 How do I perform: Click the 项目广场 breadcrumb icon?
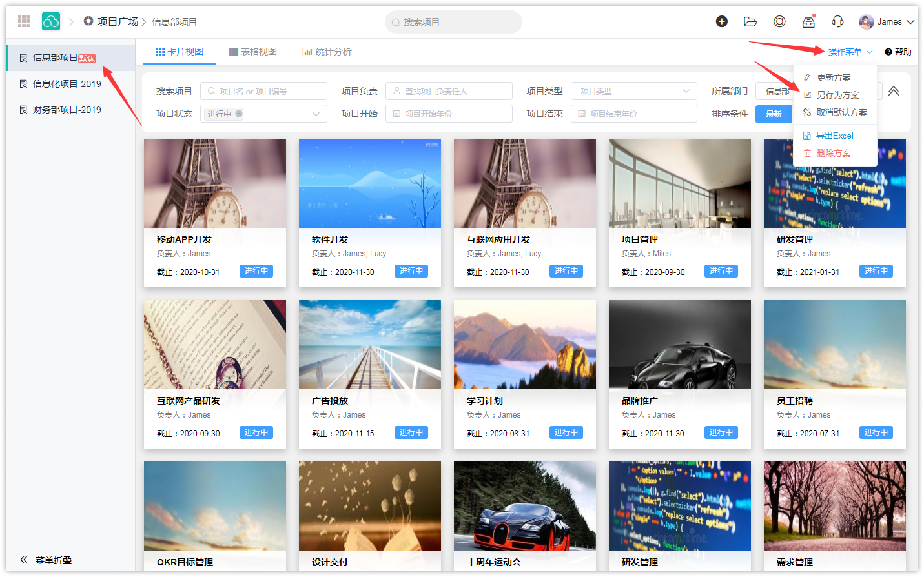[88, 21]
